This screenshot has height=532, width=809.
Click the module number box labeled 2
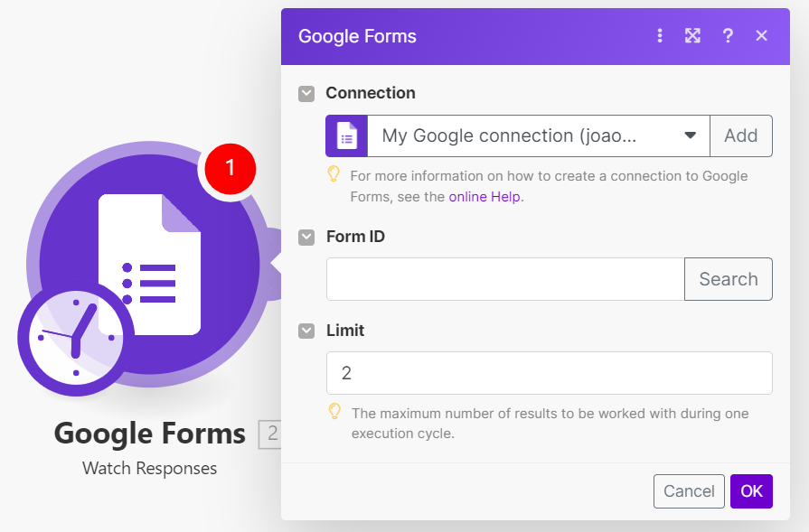click(270, 434)
